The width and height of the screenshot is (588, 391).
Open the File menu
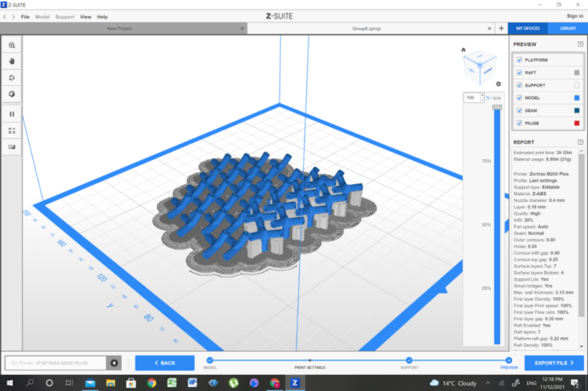pos(26,16)
